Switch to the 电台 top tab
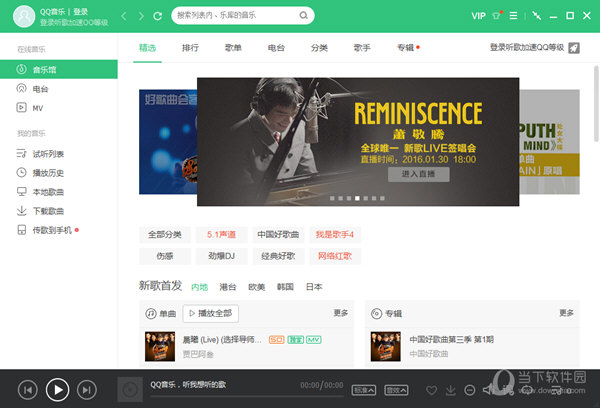This screenshot has width=600, height=408. (x=276, y=48)
